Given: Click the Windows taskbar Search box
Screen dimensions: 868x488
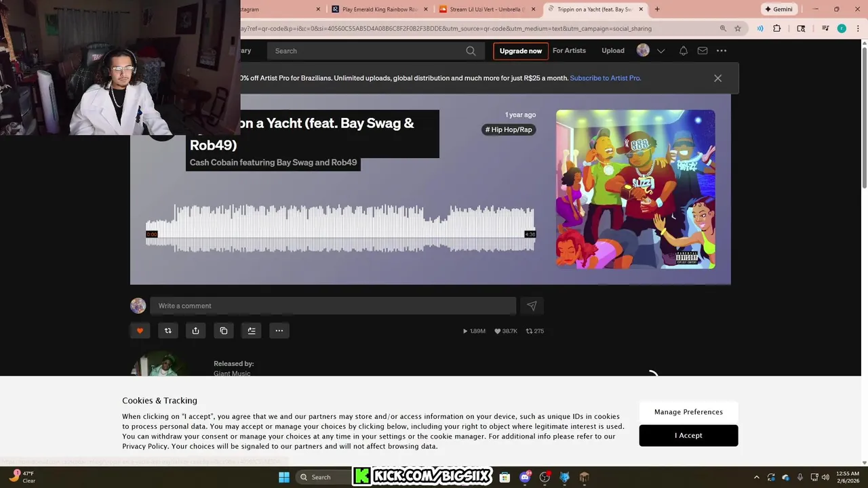Looking at the screenshot, I should [x=323, y=477].
